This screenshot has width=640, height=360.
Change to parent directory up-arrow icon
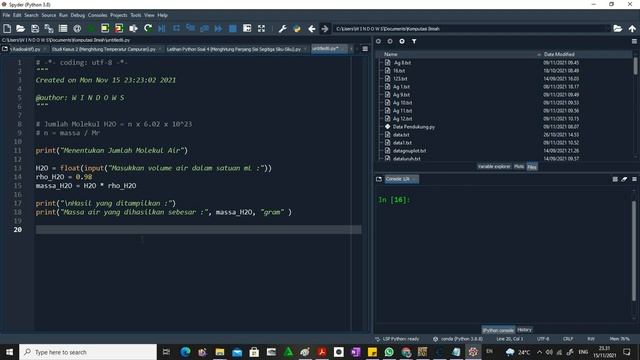632,29
